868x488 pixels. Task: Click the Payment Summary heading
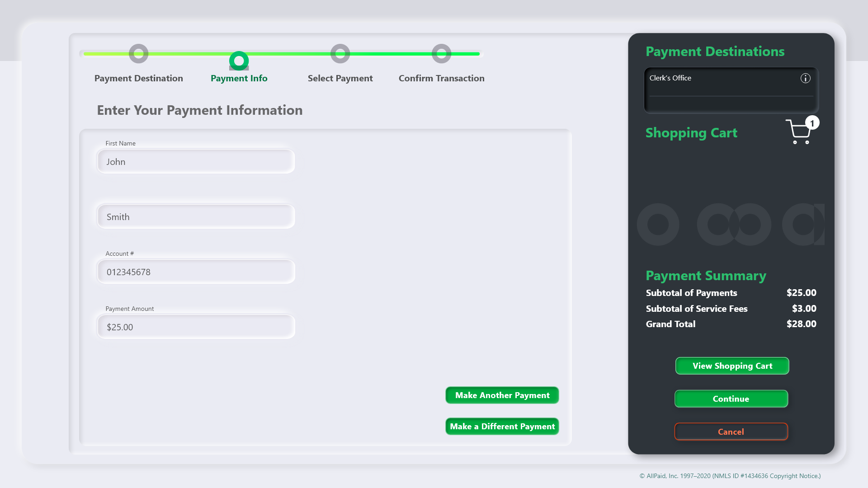[x=706, y=276]
